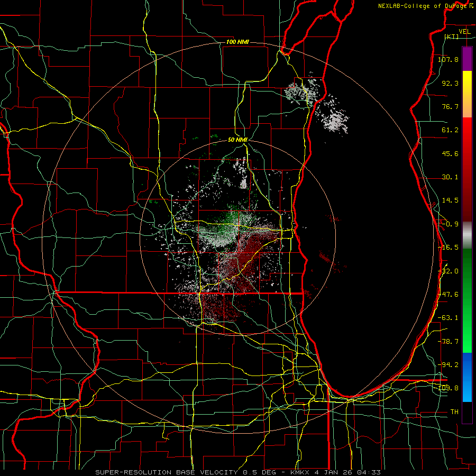The width and height of the screenshot is (476, 476).
Task: Select the -47.6 legend value
Action: pos(448,295)
